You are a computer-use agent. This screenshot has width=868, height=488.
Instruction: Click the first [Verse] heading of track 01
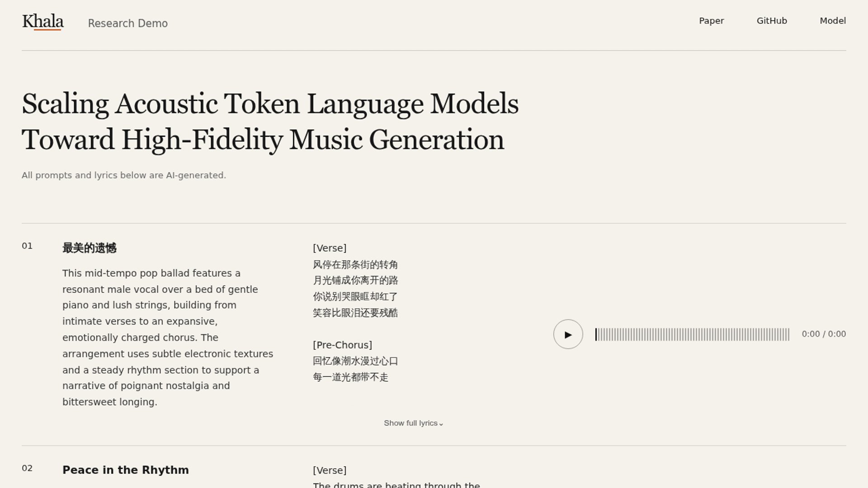(x=330, y=248)
